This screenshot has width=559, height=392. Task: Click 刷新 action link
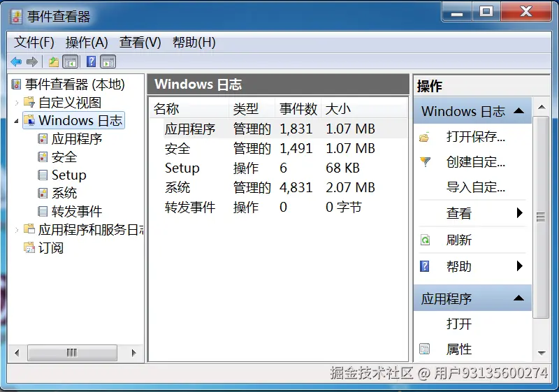pyautogui.click(x=459, y=240)
